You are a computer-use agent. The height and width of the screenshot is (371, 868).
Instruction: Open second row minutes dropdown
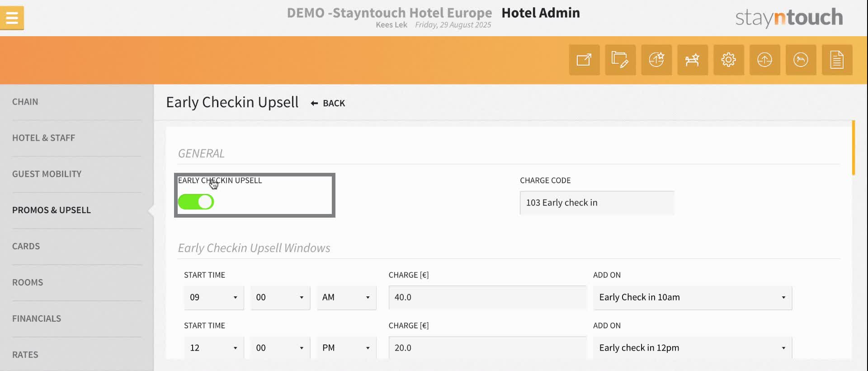(x=280, y=348)
